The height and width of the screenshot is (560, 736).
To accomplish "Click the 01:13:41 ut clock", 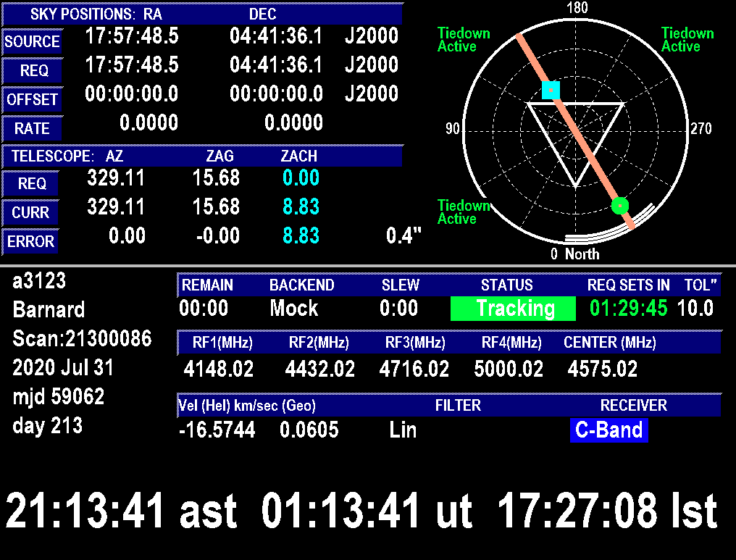I will pyautogui.click(x=366, y=511).
